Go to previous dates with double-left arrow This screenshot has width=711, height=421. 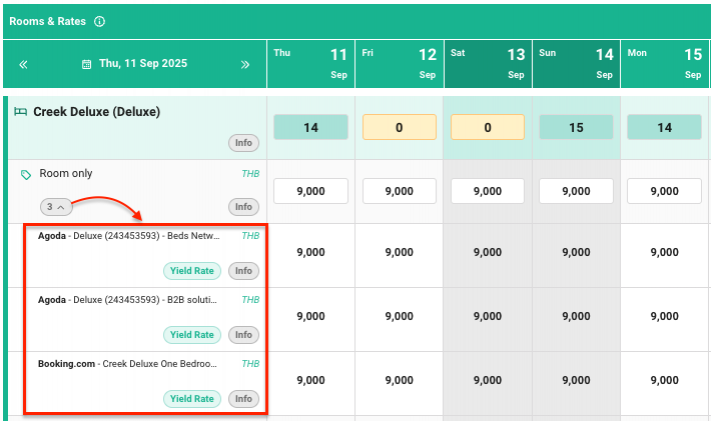tap(23, 64)
